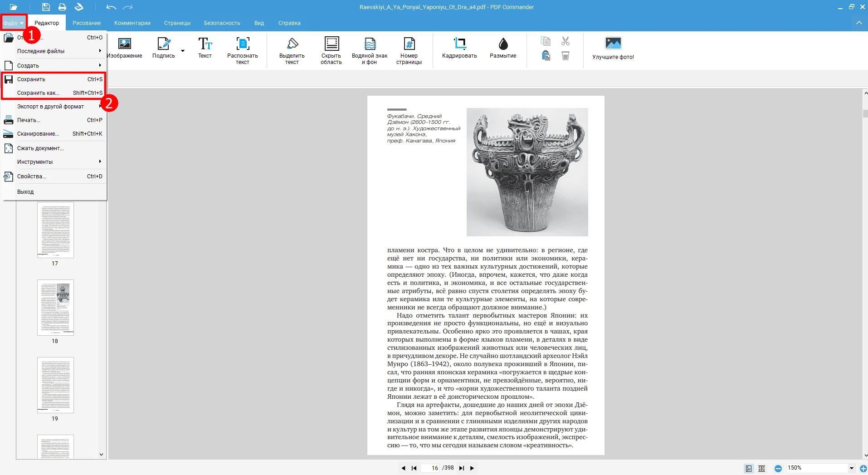
Task: Add a signature with Подпись tool
Action: 164,48
